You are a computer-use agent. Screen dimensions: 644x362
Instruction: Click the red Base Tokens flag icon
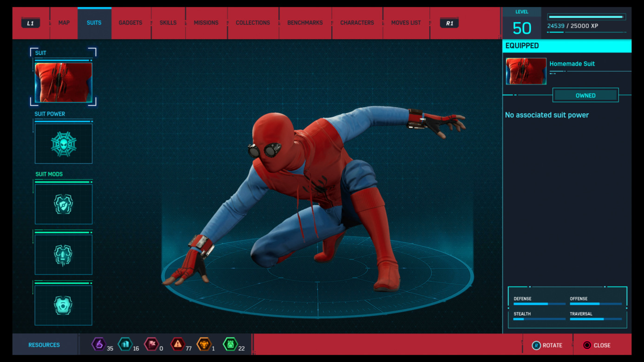tap(151, 344)
